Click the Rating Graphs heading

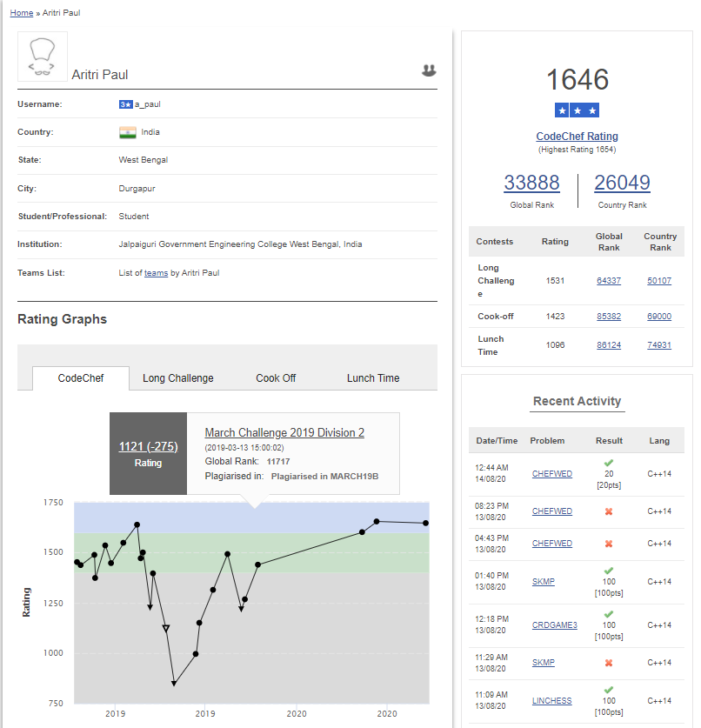click(x=63, y=319)
